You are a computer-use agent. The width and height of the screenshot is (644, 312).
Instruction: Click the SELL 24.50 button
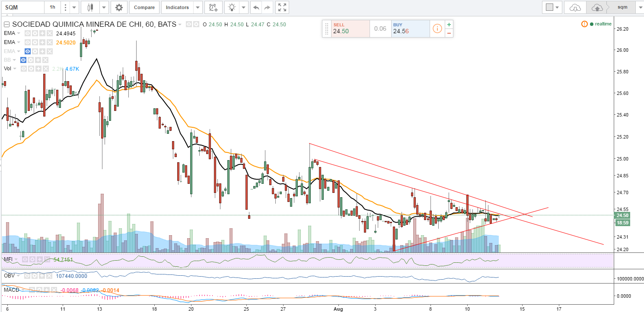(x=351, y=28)
